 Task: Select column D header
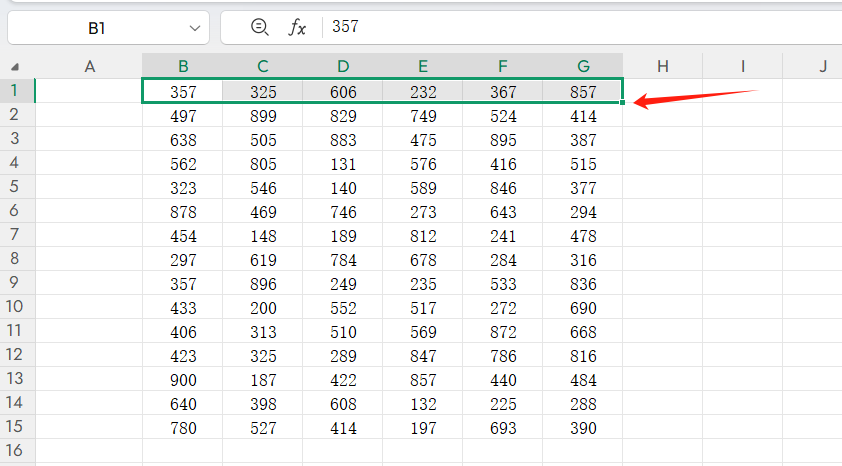(343, 66)
